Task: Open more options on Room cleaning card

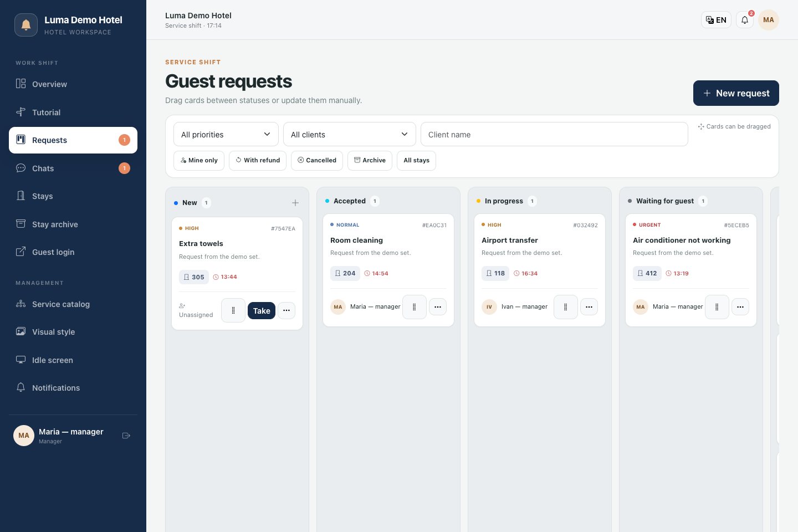Action: (x=438, y=307)
